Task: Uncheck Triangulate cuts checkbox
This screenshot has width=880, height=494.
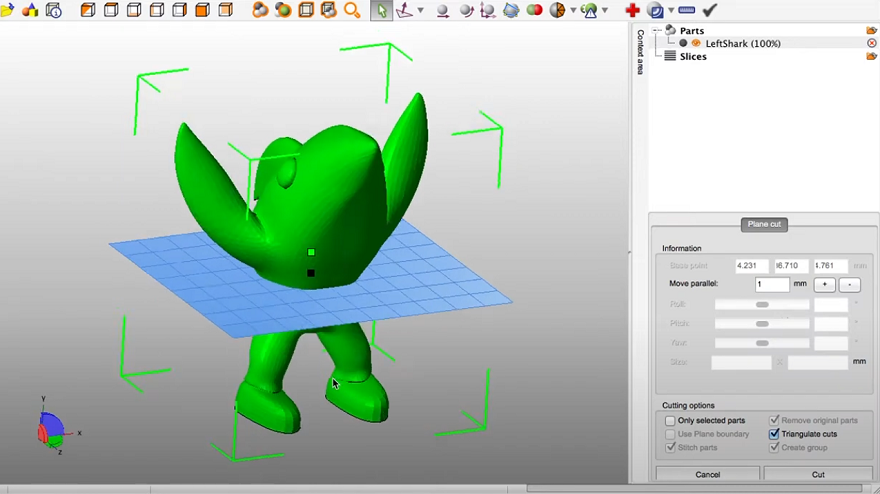Action: [x=774, y=433]
